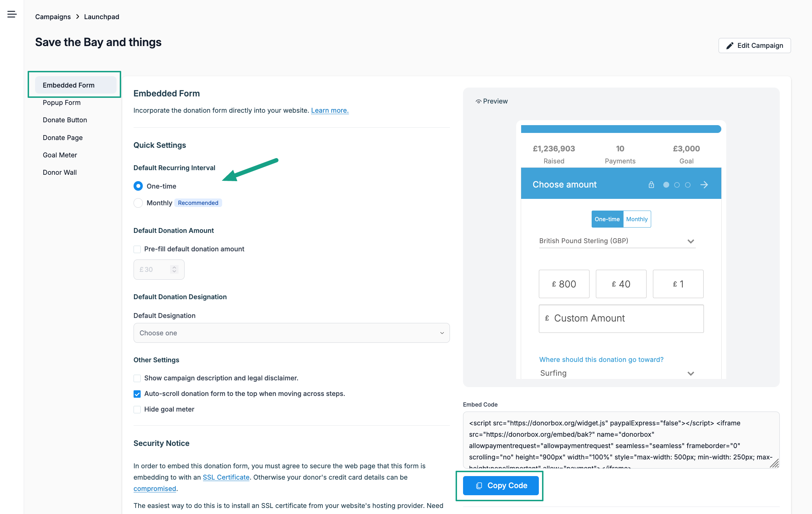Open the Default Designation dropdown
Image resolution: width=812 pixels, height=514 pixels.
tap(291, 333)
